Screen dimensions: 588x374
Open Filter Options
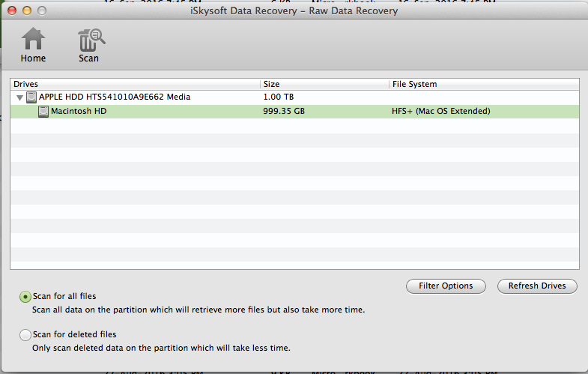click(x=446, y=286)
